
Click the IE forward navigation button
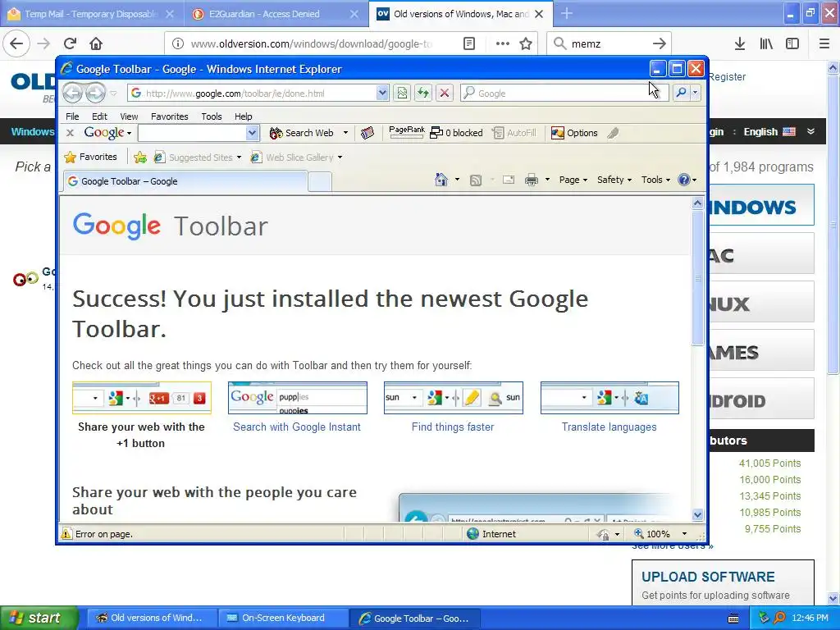(x=95, y=94)
